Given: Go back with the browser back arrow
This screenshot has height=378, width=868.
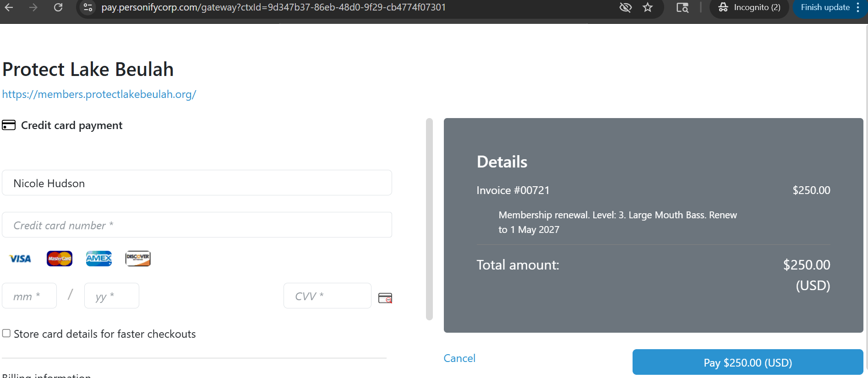Looking at the screenshot, I should pos(9,7).
